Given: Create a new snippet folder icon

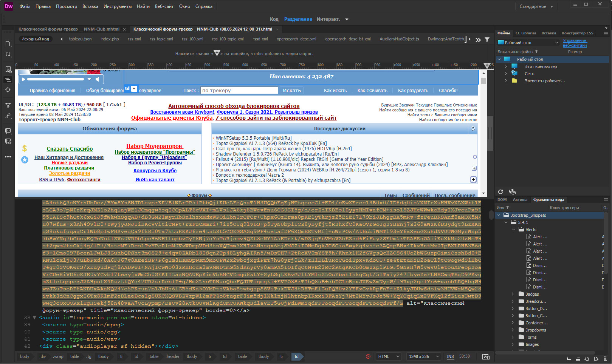Looking at the screenshot, I should (x=578, y=358).
